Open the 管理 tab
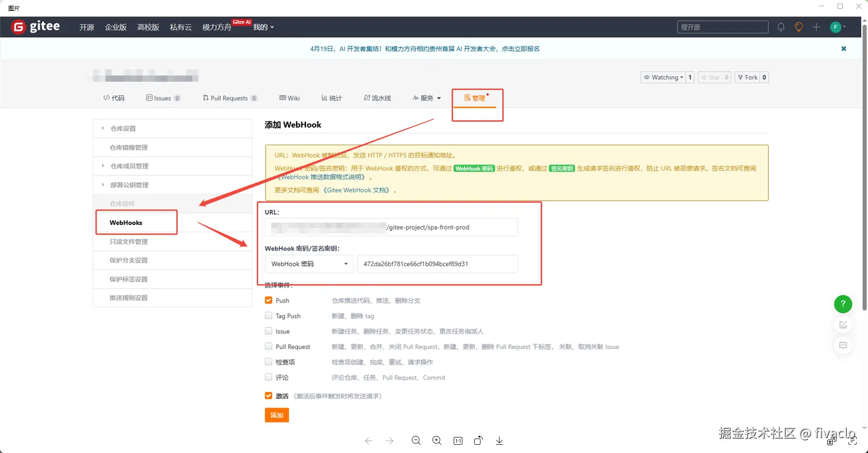868x453 pixels. (x=475, y=98)
